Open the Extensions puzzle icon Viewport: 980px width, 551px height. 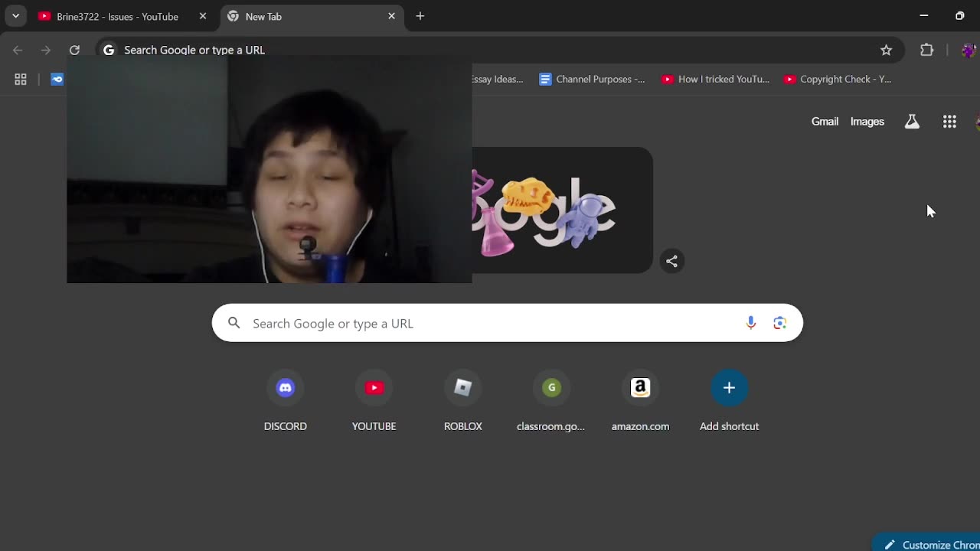[927, 50]
